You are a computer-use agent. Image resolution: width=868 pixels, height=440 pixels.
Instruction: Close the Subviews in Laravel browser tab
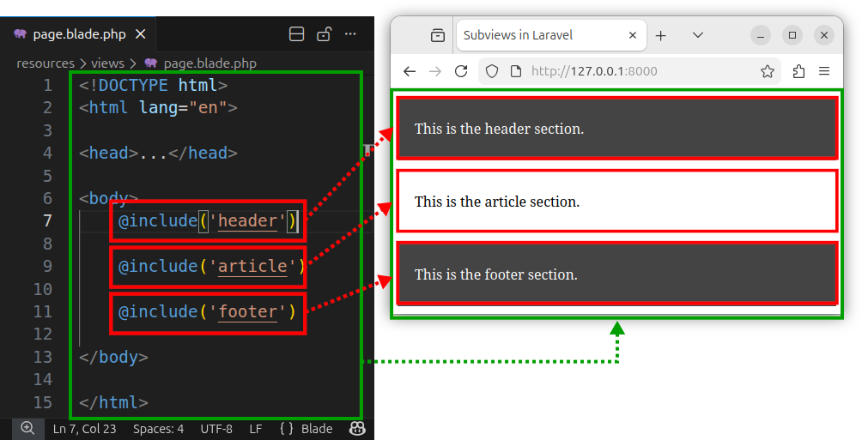pyautogui.click(x=633, y=35)
